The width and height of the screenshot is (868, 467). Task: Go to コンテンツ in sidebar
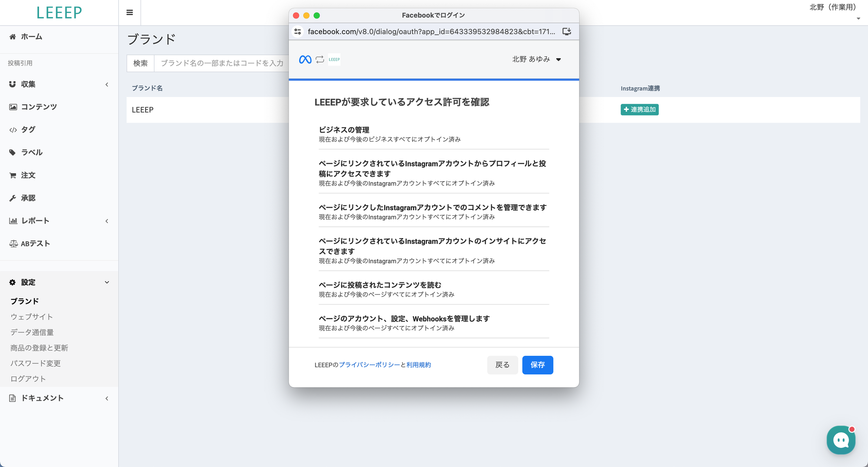point(39,107)
